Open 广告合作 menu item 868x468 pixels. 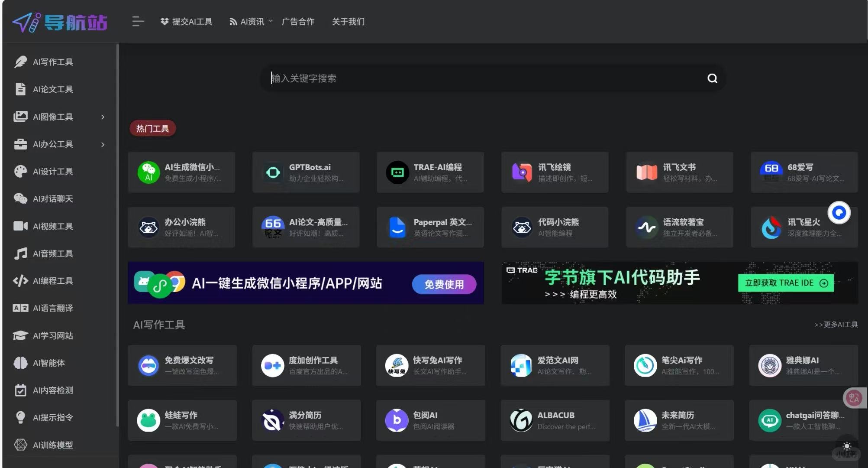point(298,22)
